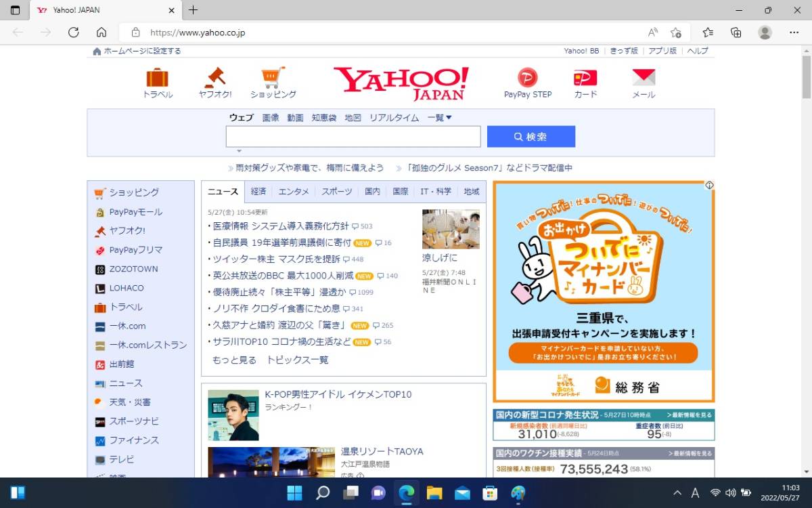The image size is (812, 508).
Task: Expand the 一覧 search category dropdown
Action: coord(439,118)
